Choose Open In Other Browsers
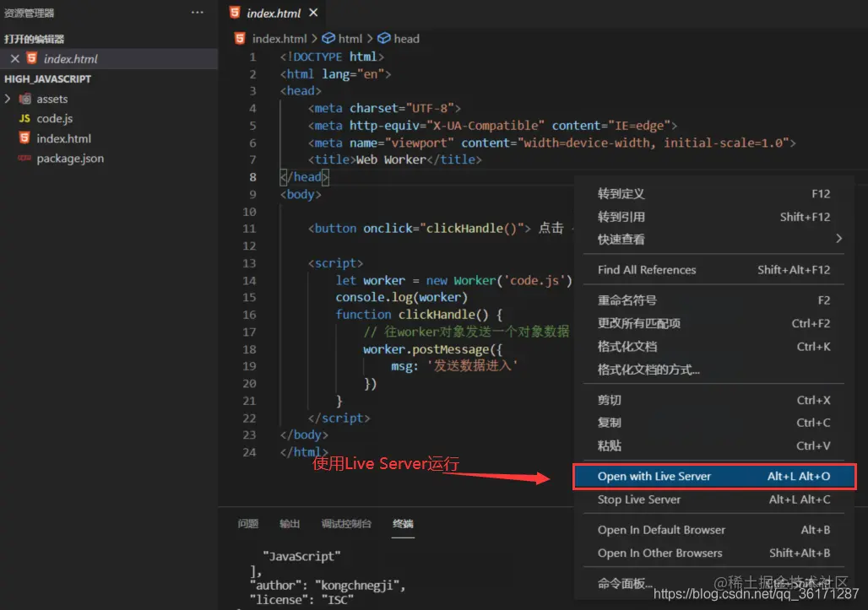Screen dimensions: 868x610 tap(713, 553)
